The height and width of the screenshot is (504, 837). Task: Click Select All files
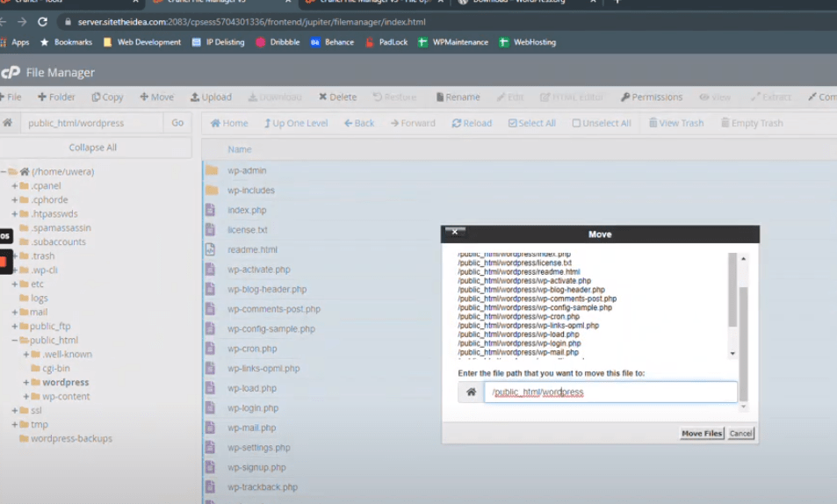pos(531,123)
